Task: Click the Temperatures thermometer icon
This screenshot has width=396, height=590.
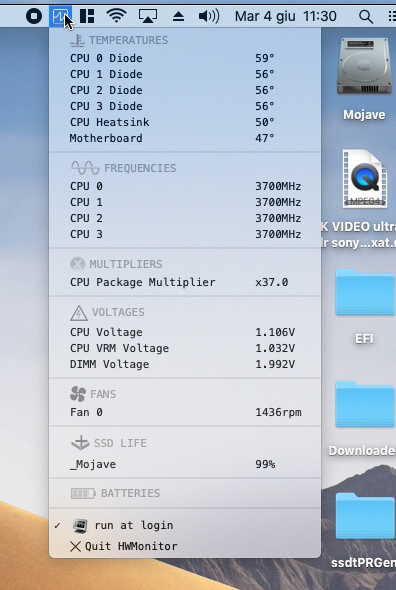Action: point(78,40)
